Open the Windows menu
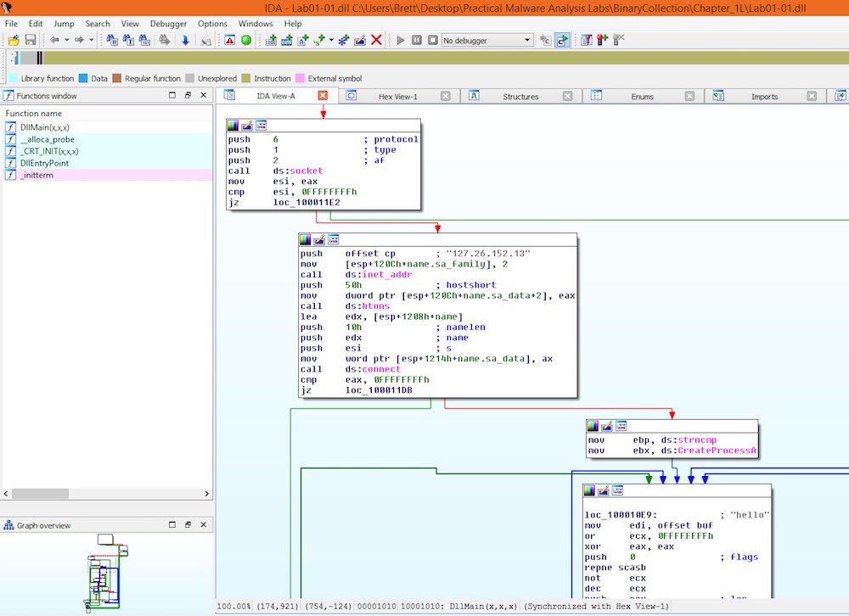This screenshot has height=616, width=849. [256, 24]
